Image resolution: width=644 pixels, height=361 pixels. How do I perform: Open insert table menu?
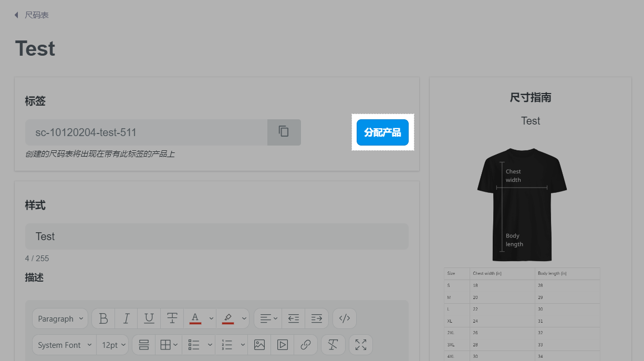pos(169,345)
